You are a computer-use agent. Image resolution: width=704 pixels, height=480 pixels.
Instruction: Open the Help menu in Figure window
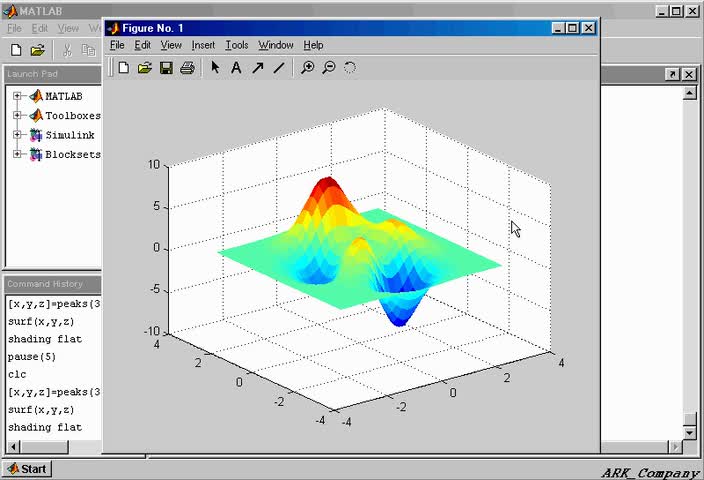click(313, 45)
